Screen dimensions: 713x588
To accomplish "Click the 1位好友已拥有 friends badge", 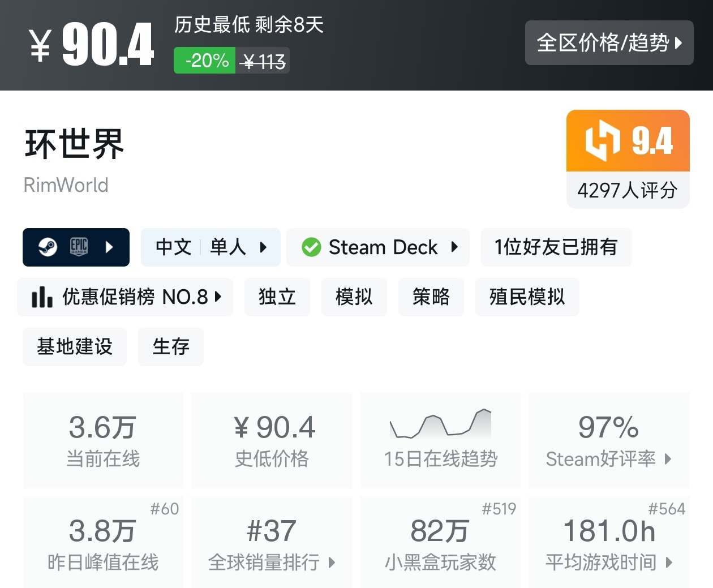I will [x=556, y=247].
